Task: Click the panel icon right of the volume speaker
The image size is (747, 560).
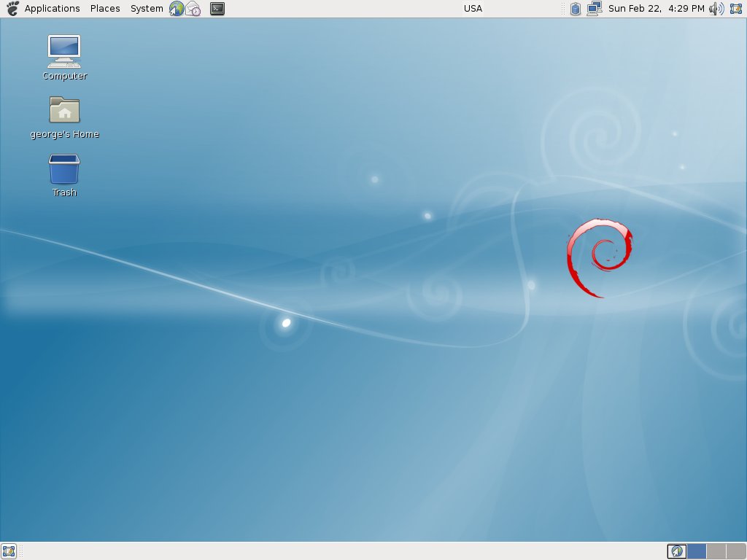Action: pyautogui.click(x=736, y=9)
